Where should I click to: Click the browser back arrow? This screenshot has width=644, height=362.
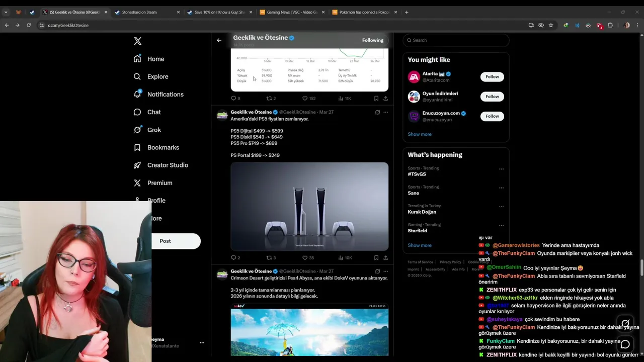(7, 25)
